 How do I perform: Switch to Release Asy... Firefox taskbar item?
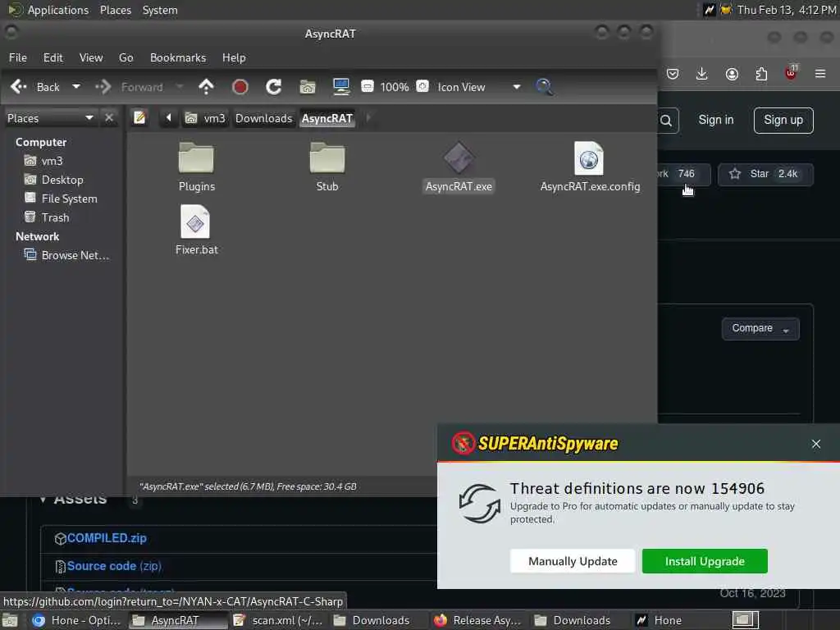[x=478, y=620]
